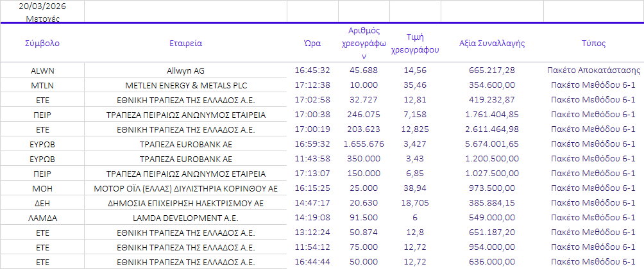
Task: Select the value cell 385.884,15
Action: pyautogui.click(x=491, y=203)
